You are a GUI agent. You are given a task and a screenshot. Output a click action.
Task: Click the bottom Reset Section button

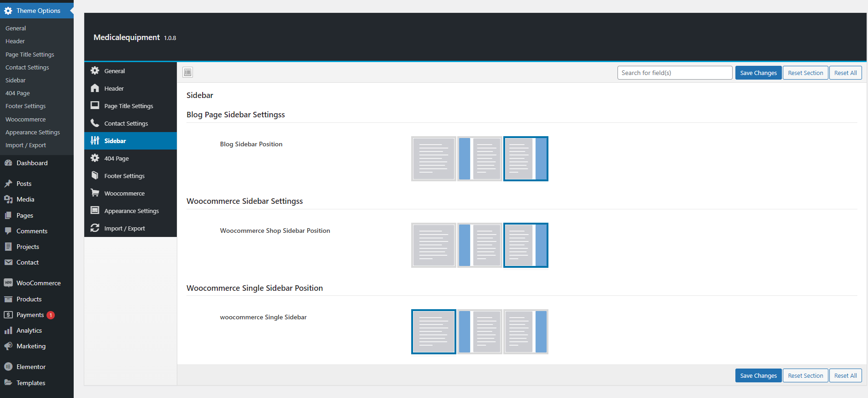coord(805,375)
